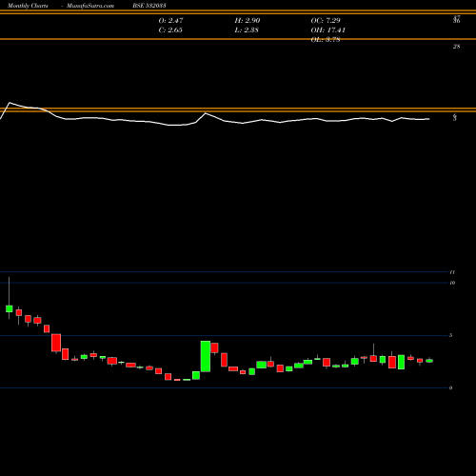Click the "OC: 7.29" reading
This screenshot has height=476, width=476.
[x=326, y=20]
